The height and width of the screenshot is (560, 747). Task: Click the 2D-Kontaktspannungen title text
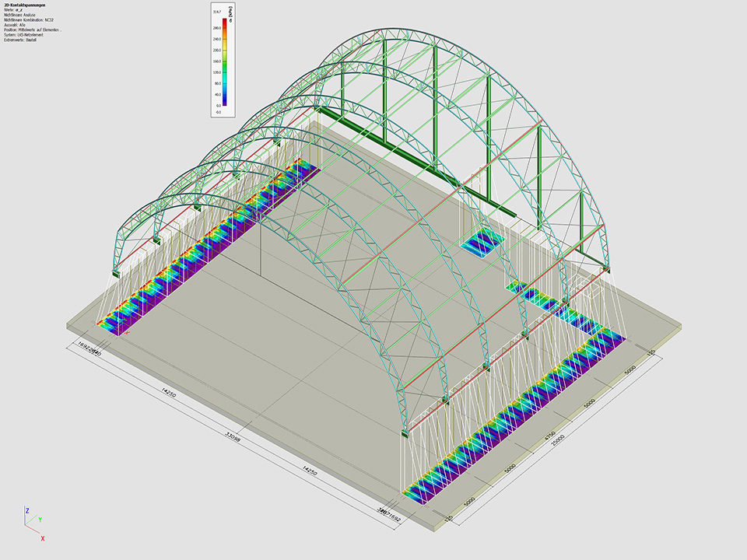pos(26,5)
